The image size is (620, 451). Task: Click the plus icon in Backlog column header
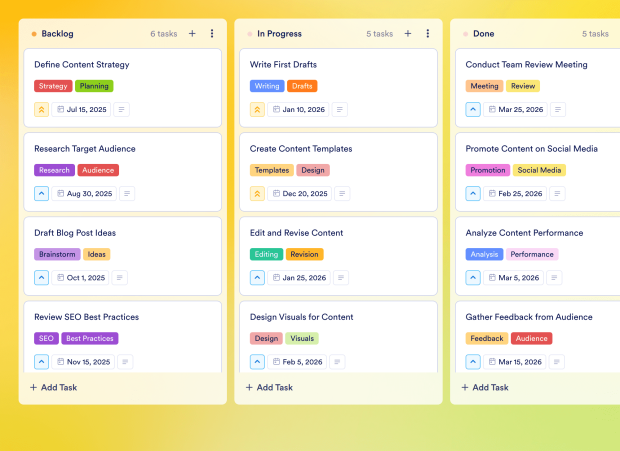(192, 34)
